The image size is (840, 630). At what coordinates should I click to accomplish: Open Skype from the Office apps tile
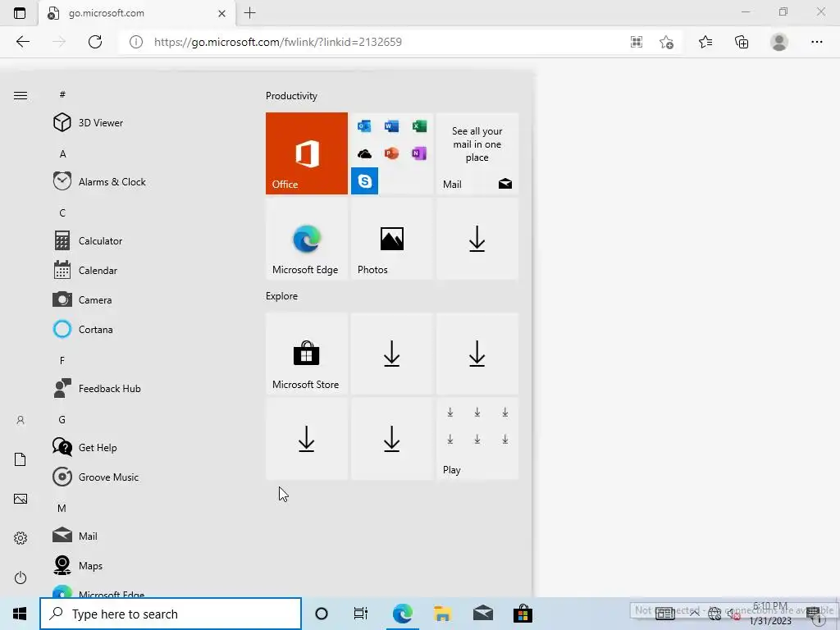(364, 181)
